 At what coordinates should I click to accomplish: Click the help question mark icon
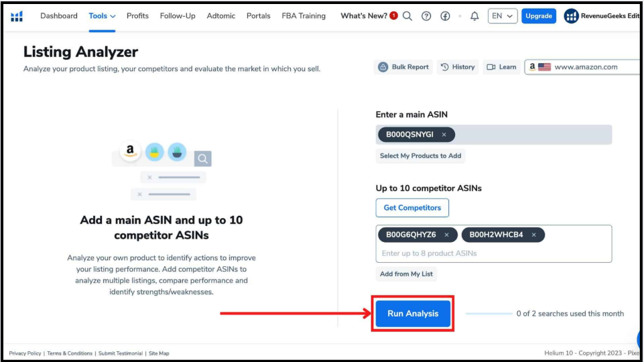[x=426, y=16]
